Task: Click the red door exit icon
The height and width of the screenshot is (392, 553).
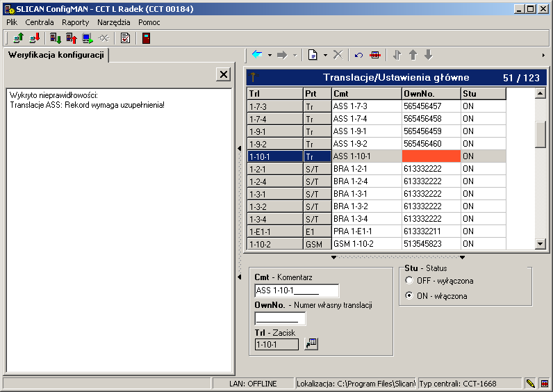Action: [x=147, y=38]
